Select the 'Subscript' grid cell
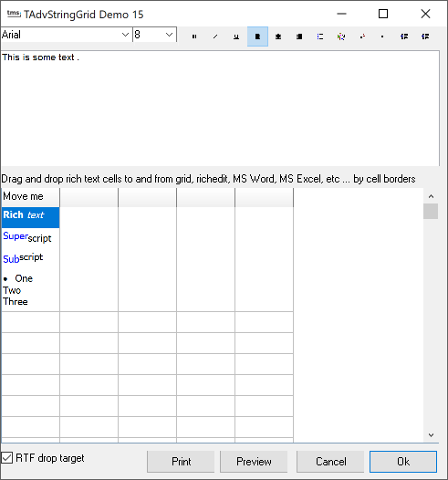The image size is (448, 480). pyautogui.click(x=31, y=259)
